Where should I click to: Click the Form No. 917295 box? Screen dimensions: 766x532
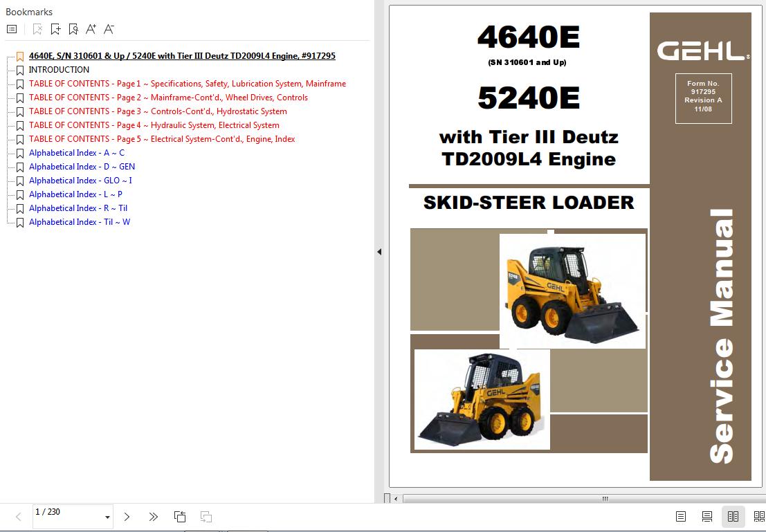click(x=704, y=99)
